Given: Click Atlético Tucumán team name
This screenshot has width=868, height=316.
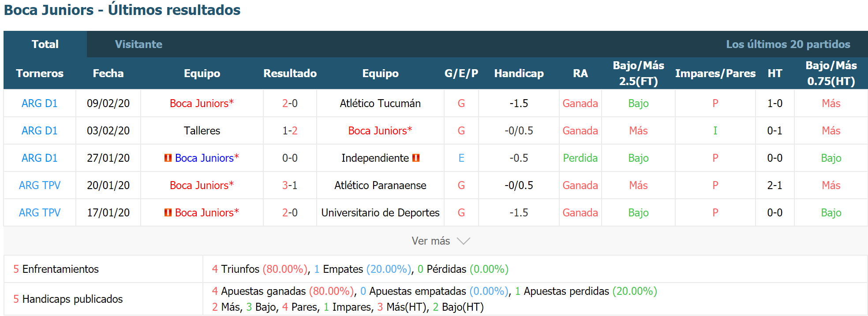Looking at the screenshot, I should pos(380,103).
